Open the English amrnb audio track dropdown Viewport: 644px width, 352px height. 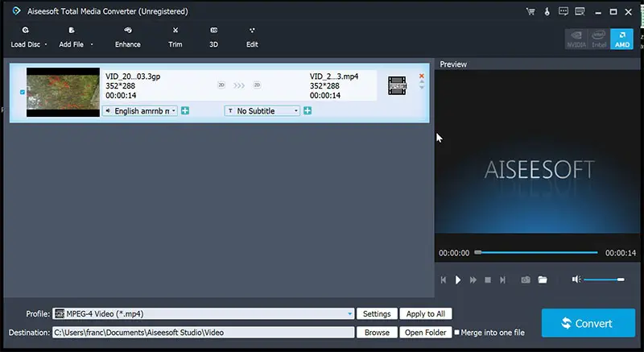[x=140, y=111]
